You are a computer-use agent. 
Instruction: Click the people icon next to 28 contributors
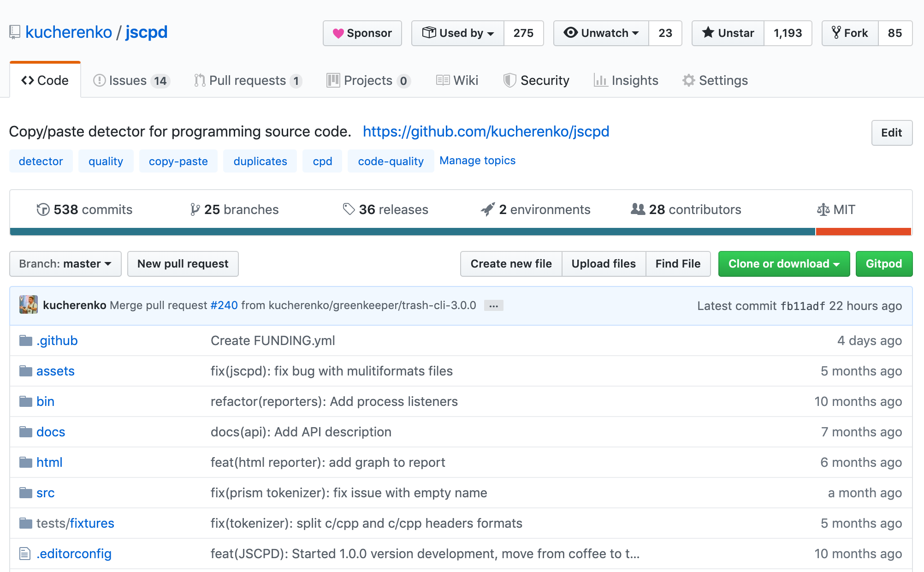coord(638,209)
